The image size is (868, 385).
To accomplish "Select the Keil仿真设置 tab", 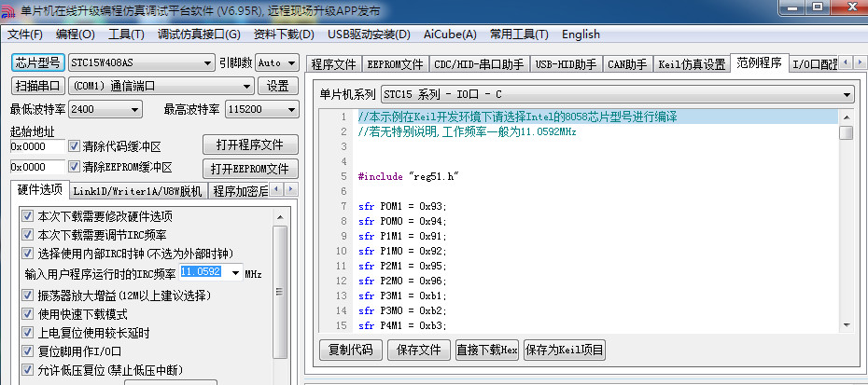I will click(x=692, y=64).
